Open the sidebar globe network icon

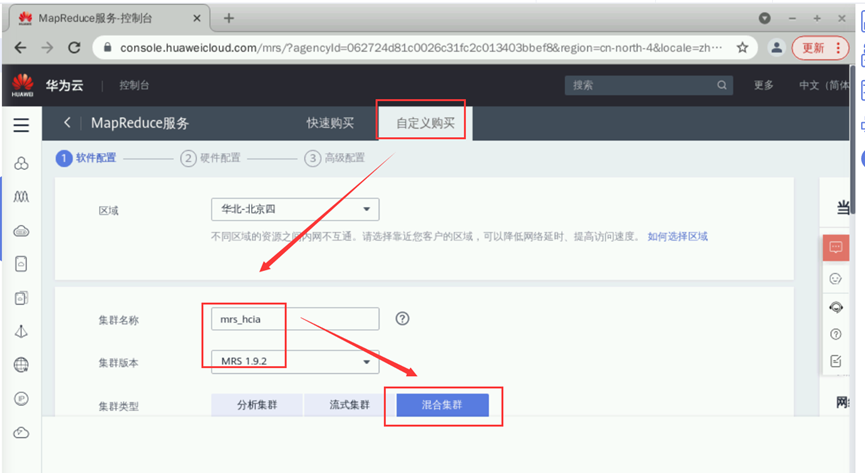21,365
